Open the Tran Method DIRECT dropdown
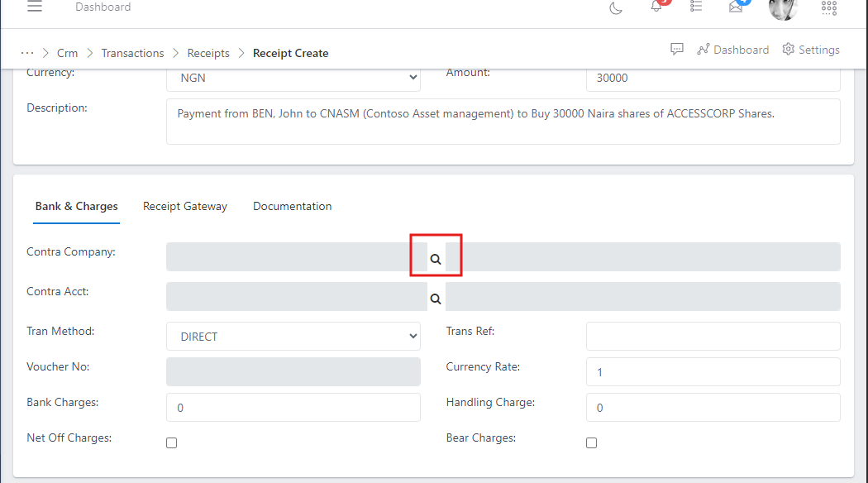868x483 pixels. [x=293, y=336]
